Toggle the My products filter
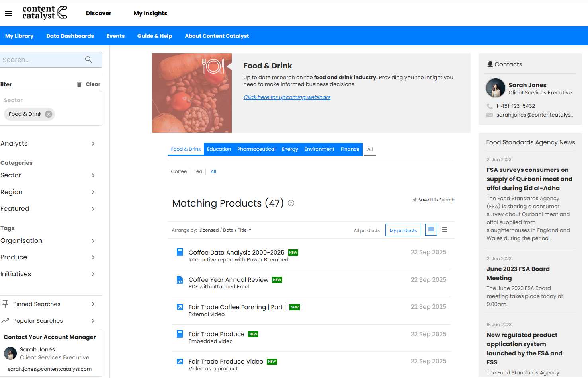This screenshot has height=378, width=588. pyautogui.click(x=403, y=230)
